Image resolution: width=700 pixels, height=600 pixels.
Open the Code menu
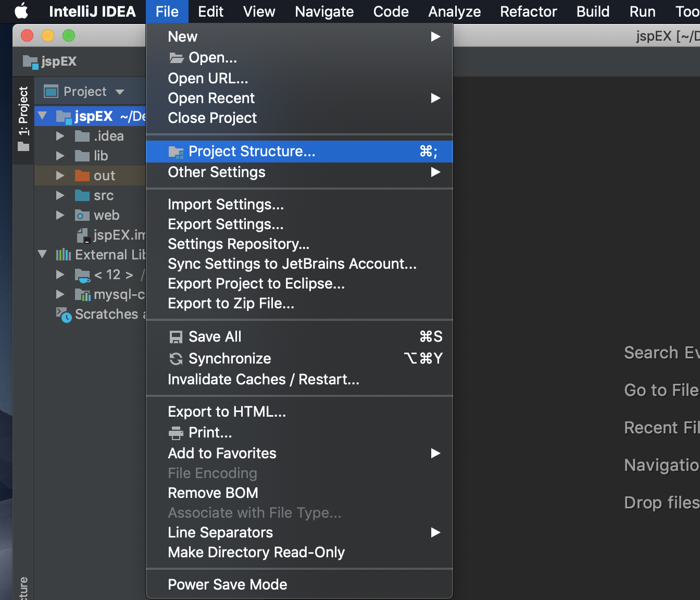pos(391,11)
